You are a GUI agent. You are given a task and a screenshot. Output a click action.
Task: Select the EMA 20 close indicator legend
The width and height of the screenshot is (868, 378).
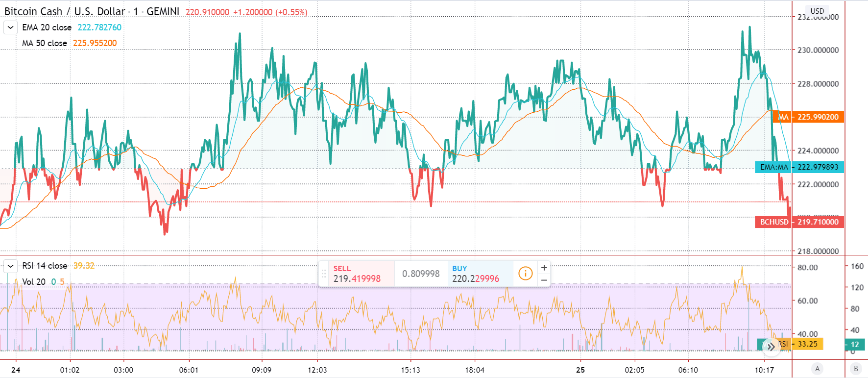(x=47, y=27)
